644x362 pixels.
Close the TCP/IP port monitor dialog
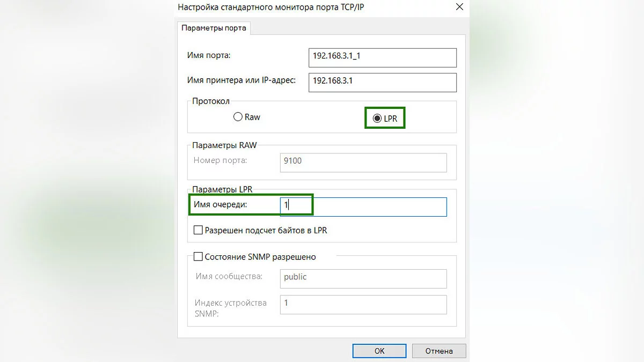point(459,7)
